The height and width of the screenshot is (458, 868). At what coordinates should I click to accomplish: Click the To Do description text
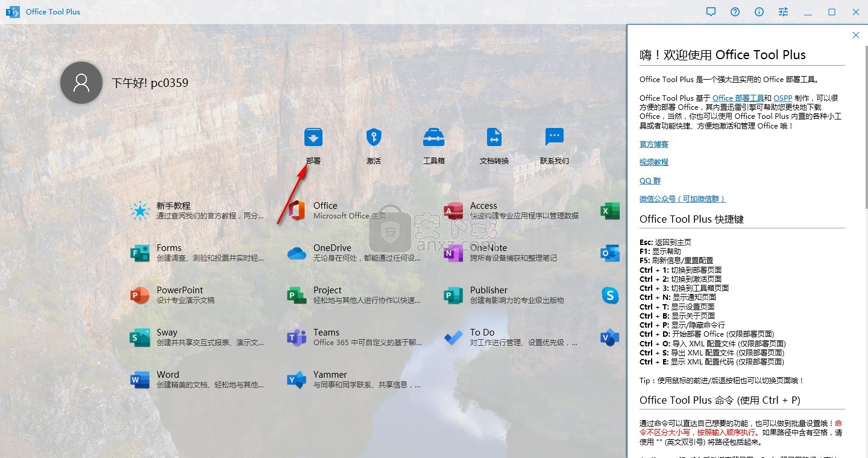point(524,342)
